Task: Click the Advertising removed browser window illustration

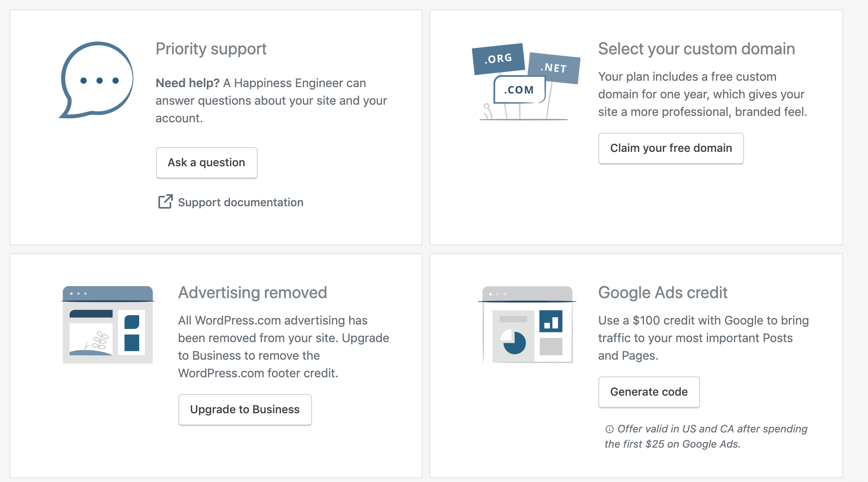Action: click(108, 325)
